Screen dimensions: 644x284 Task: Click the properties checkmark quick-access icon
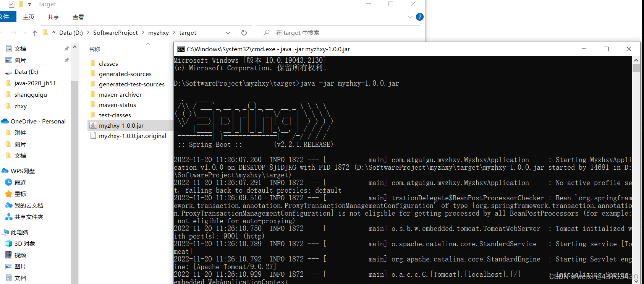click(11, 4)
